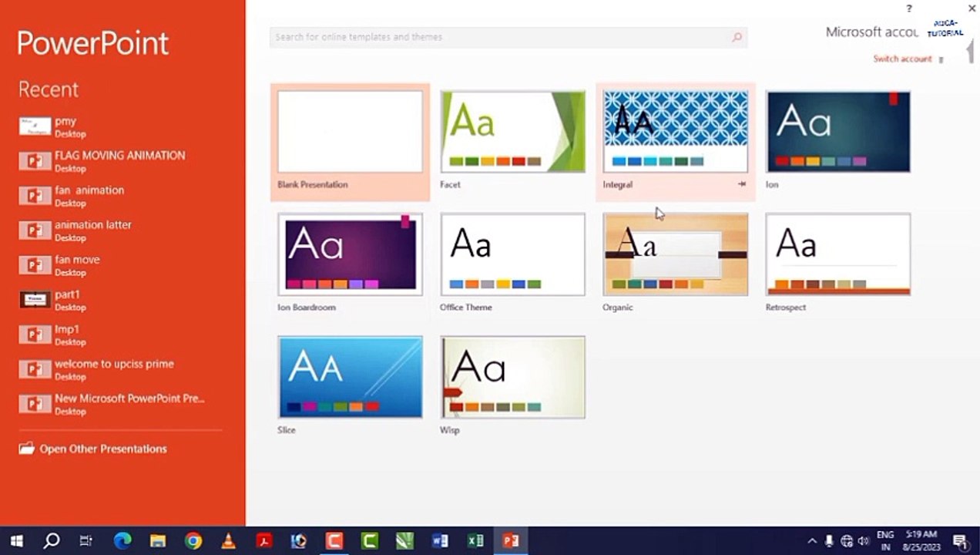Viewport: 980px width, 555px height.
Task: Click the microphone tray icon
Action: (x=830, y=541)
